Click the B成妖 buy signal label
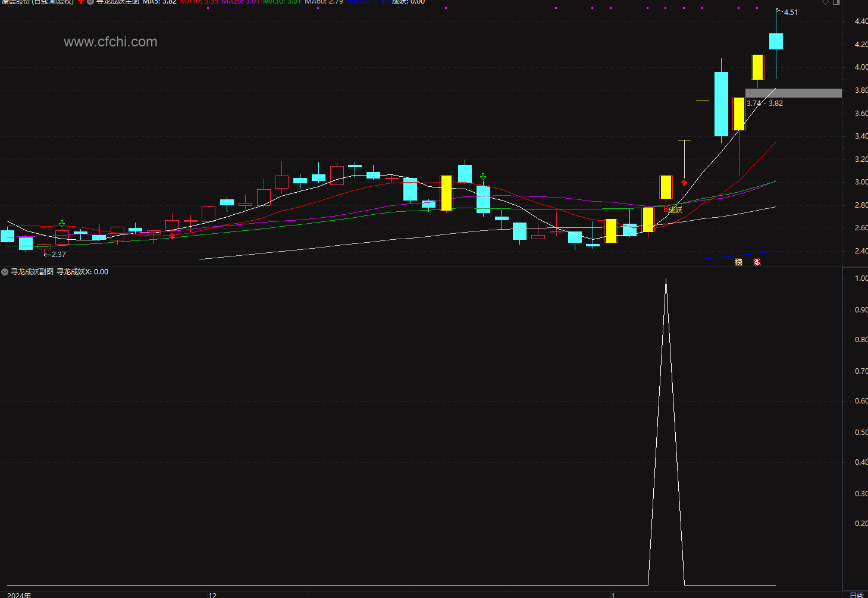This screenshot has width=868, height=598. [x=673, y=209]
